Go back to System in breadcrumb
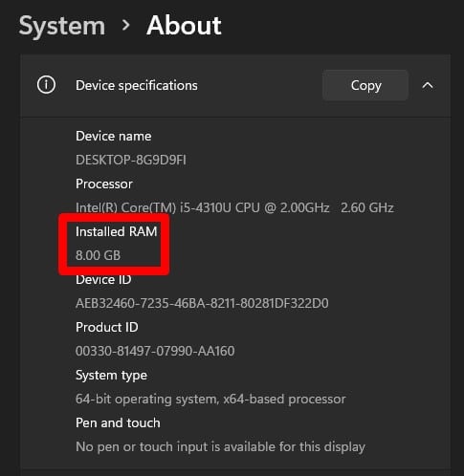Screen dimensions: 464x476 pos(62,26)
